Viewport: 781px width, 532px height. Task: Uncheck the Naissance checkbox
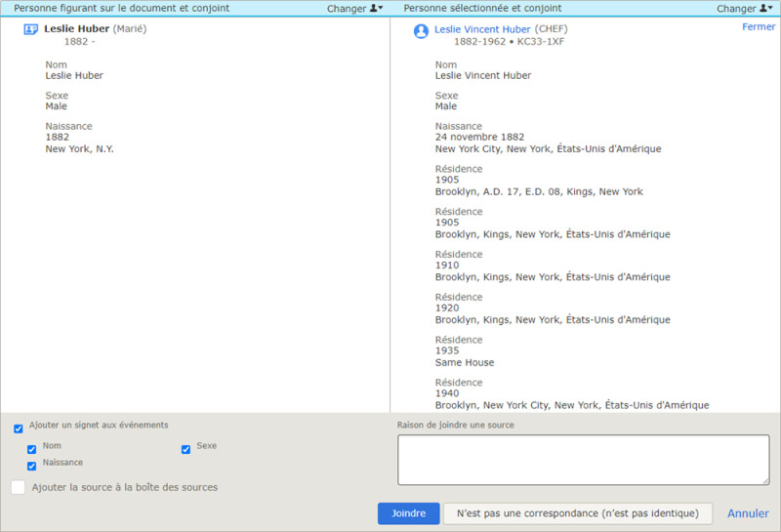click(32, 466)
